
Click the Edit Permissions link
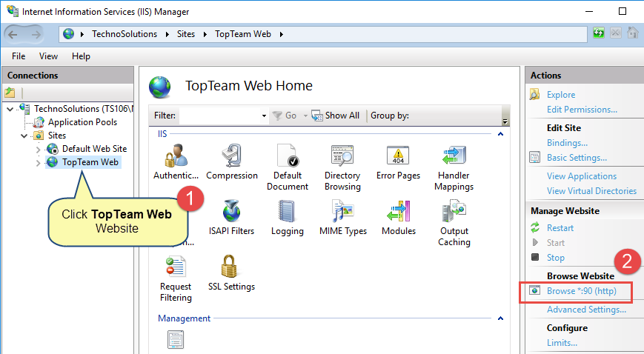(x=582, y=110)
